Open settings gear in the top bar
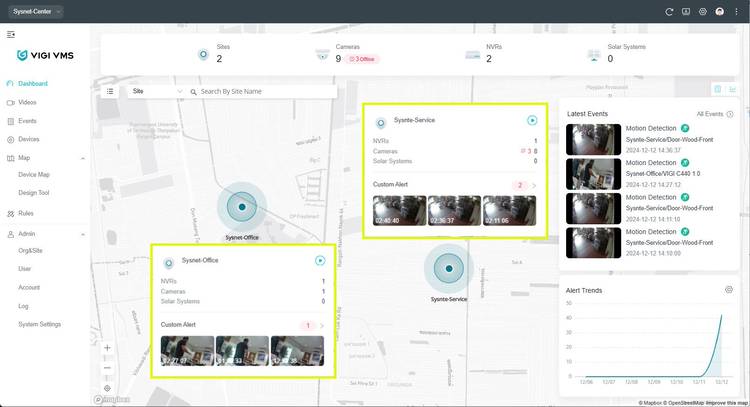The image size is (750, 407). click(x=703, y=11)
